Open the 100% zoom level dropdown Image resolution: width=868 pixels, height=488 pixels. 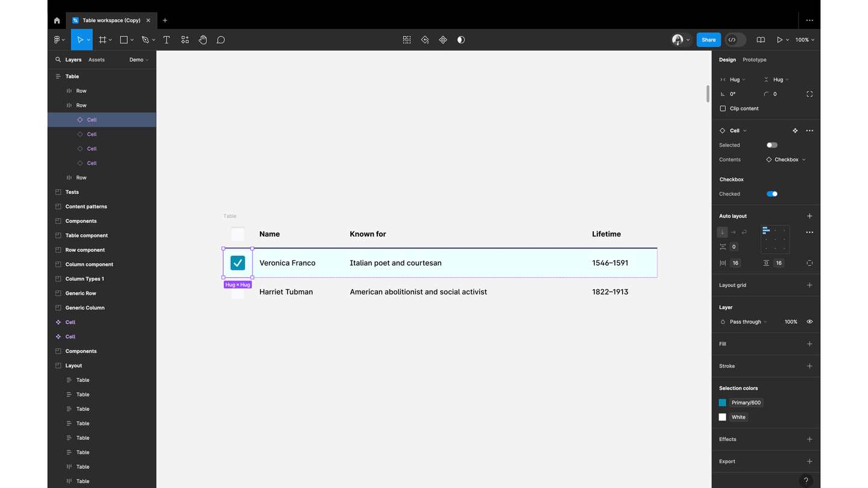(x=805, y=40)
